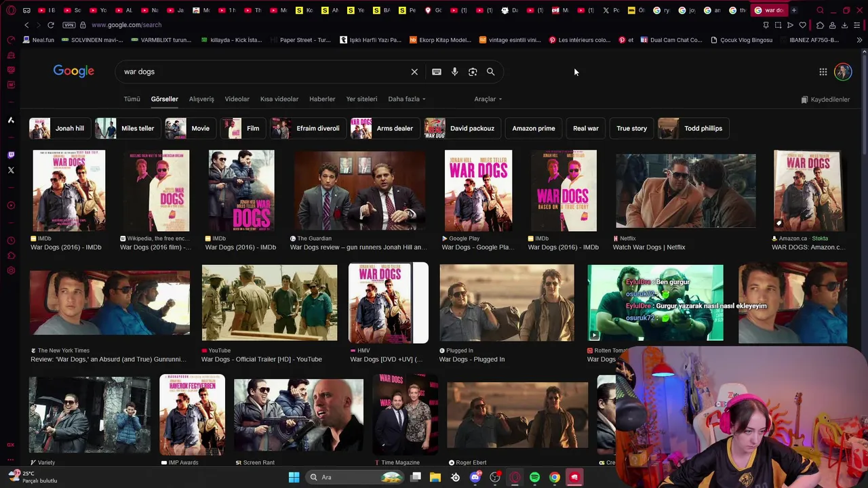Viewport: 868px width, 488px height.
Task: Open the Google apps grid
Action: coord(823,72)
